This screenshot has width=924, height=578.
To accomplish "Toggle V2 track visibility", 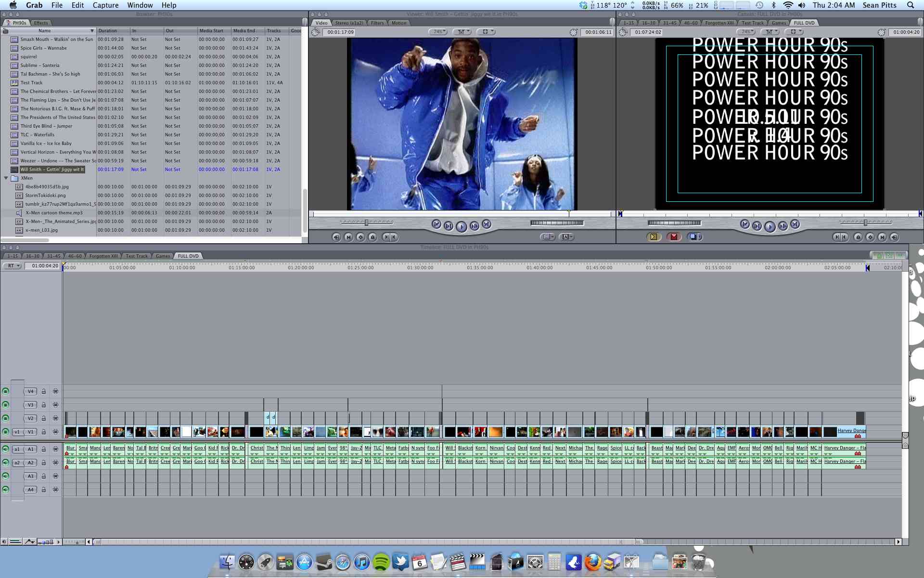I will [5, 419].
